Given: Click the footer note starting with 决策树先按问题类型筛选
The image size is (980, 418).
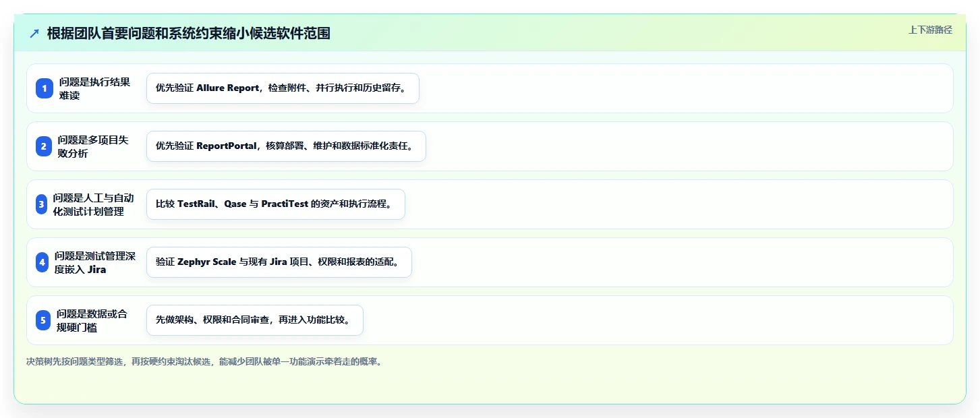Looking at the screenshot, I should click(x=205, y=361).
